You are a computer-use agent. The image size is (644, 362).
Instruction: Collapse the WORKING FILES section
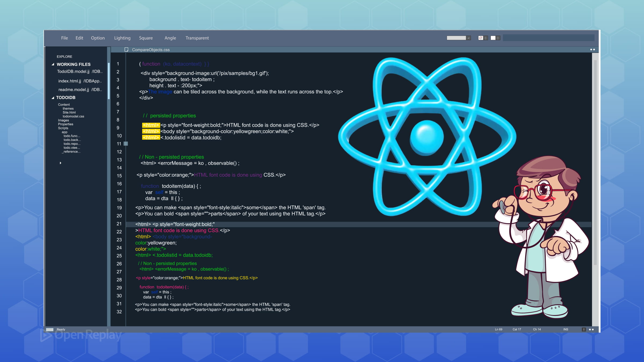tap(53, 64)
